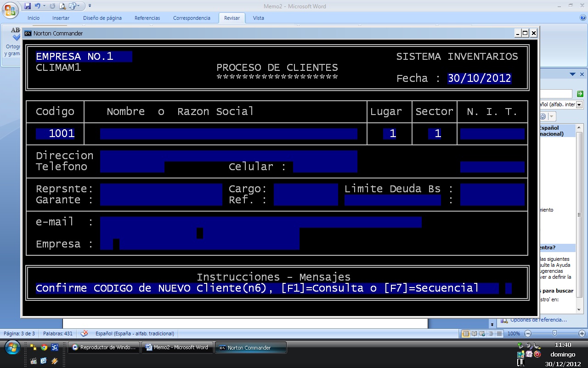Open the Español language dropdown in the task pane
This screenshot has height=368, width=588.
(580, 104)
